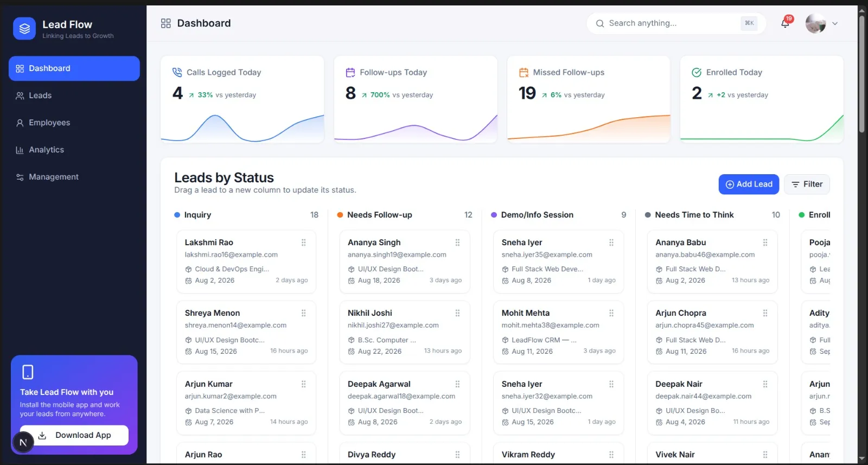Click the drag handle on Ananya Babu card

(x=765, y=243)
